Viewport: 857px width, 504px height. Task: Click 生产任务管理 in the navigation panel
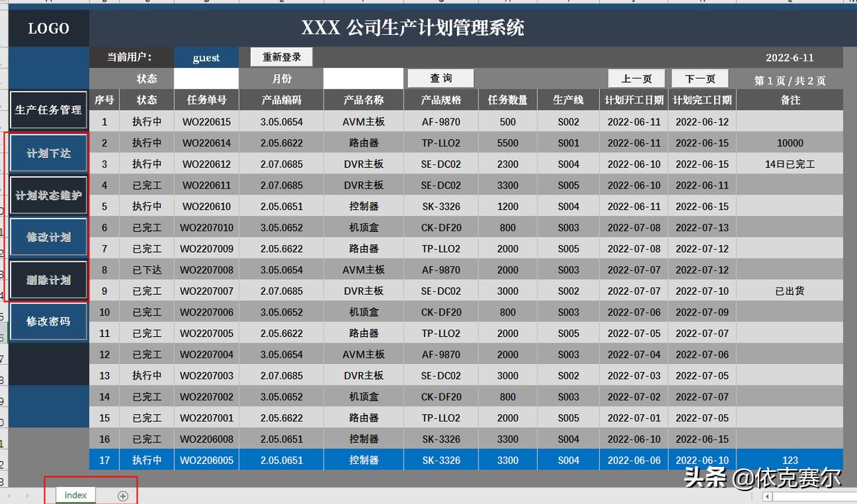pyautogui.click(x=48, y=110)
